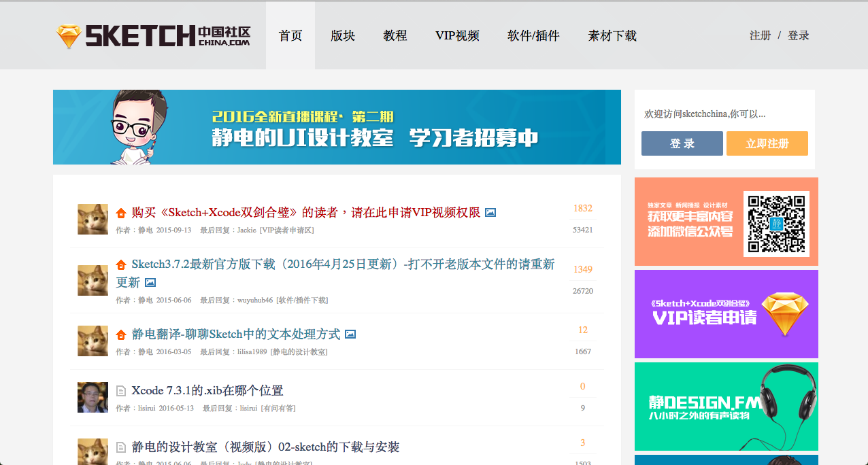This screenshot has height=465, width=868.
Task: Open post 静电翻译-聊聊Sketch中的文本处理方式
Action: point(236,334)
